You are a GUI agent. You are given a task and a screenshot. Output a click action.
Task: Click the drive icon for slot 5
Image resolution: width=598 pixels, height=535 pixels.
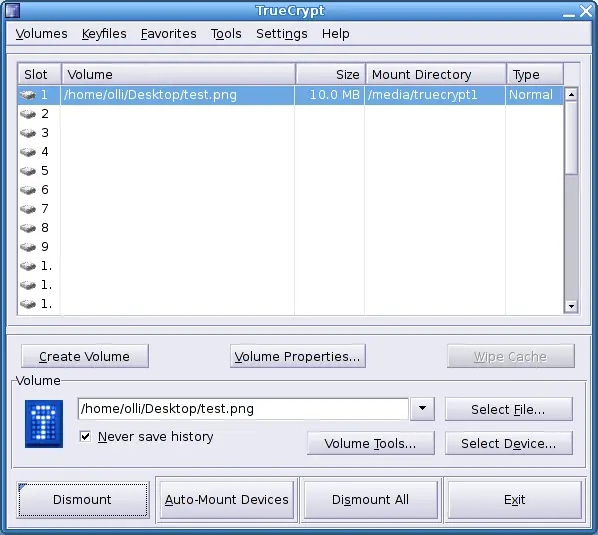[28, 171]
